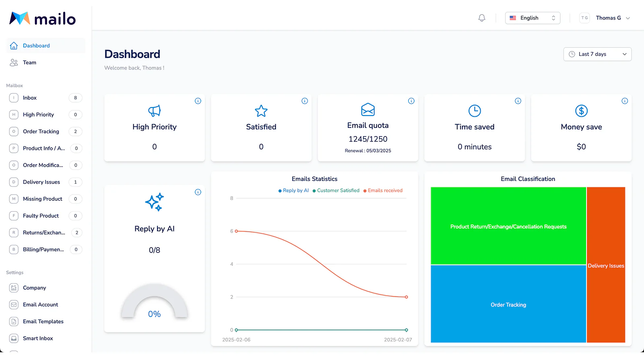Click the Missing Product label
Screen dimensions: 644x362
click(x=43, y=199)
